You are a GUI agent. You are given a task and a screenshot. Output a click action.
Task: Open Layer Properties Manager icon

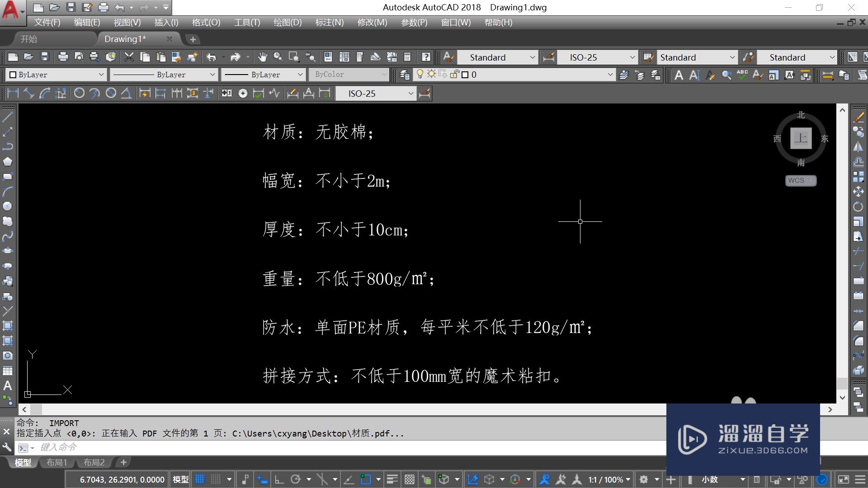pyautogui.click(x=405, y=75)
